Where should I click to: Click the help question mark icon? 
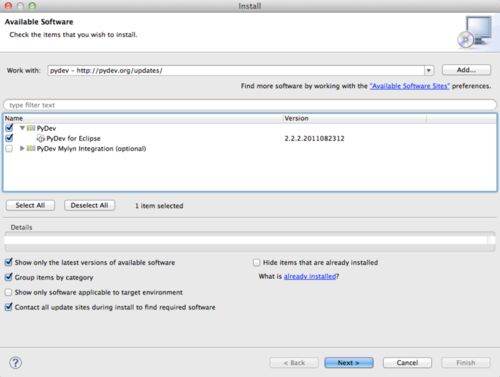click(15, 363)
